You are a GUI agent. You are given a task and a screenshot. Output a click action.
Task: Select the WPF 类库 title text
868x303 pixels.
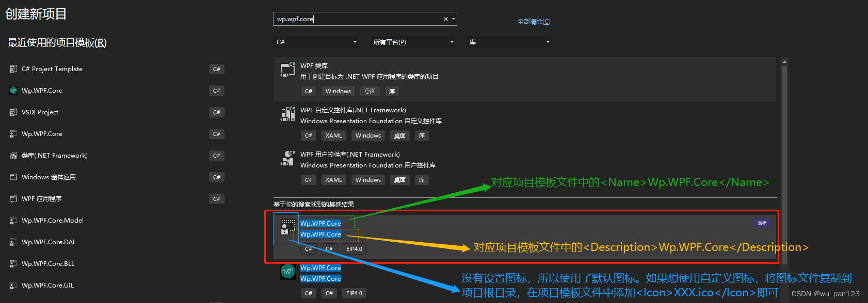[314, 66]
